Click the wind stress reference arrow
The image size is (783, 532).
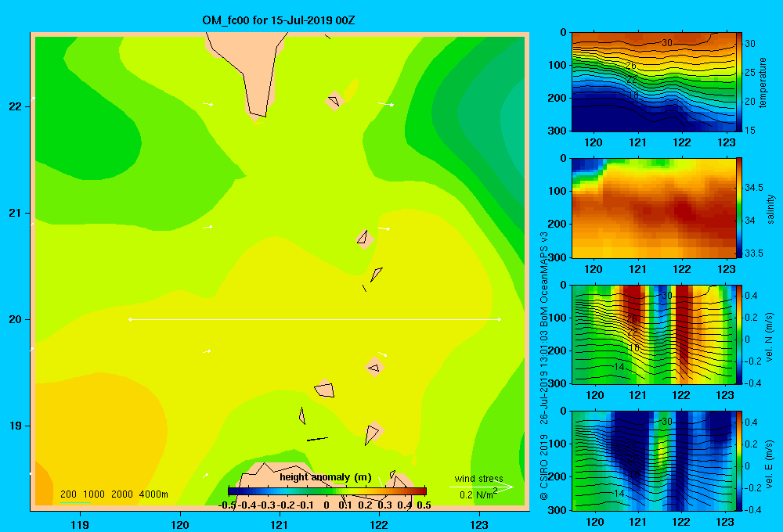click(482, 487)
